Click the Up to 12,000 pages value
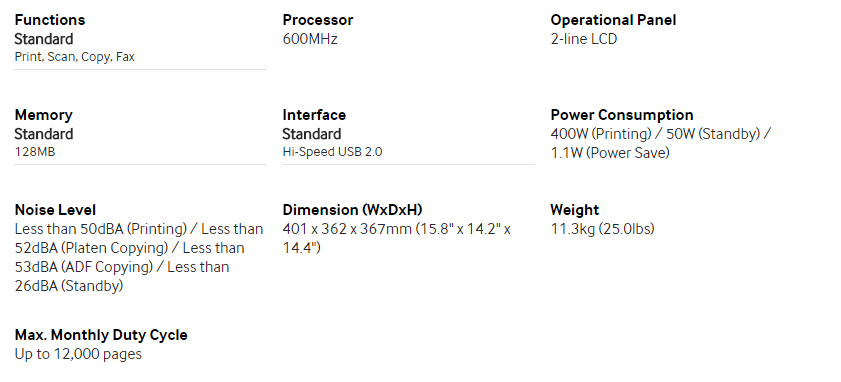The image size is (841, 382). point(78,354)
